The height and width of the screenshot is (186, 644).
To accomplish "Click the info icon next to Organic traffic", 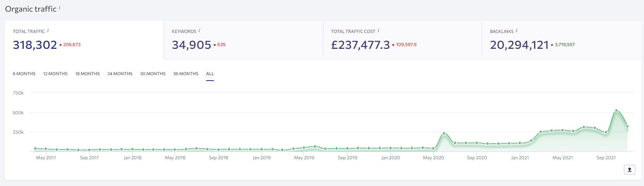I will point(59,7).
